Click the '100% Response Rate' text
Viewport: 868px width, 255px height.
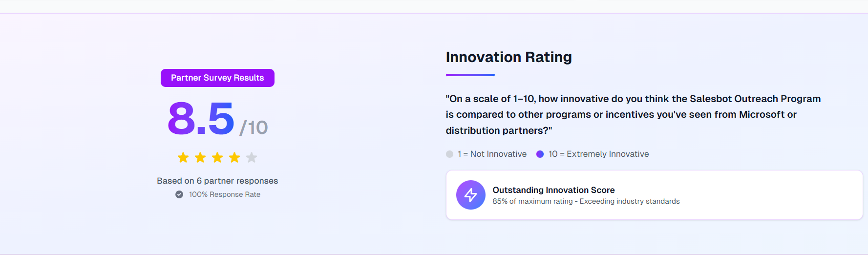click(x=225, y=194)
